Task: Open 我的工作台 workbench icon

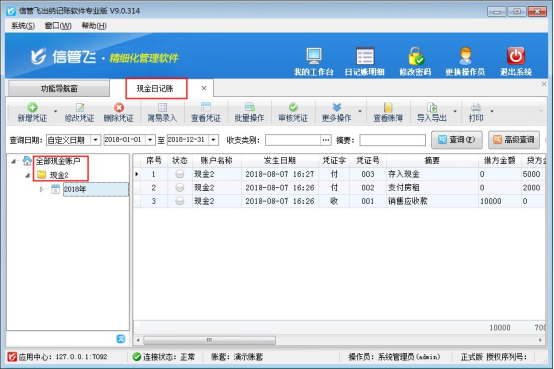Action: coord(314,55)
